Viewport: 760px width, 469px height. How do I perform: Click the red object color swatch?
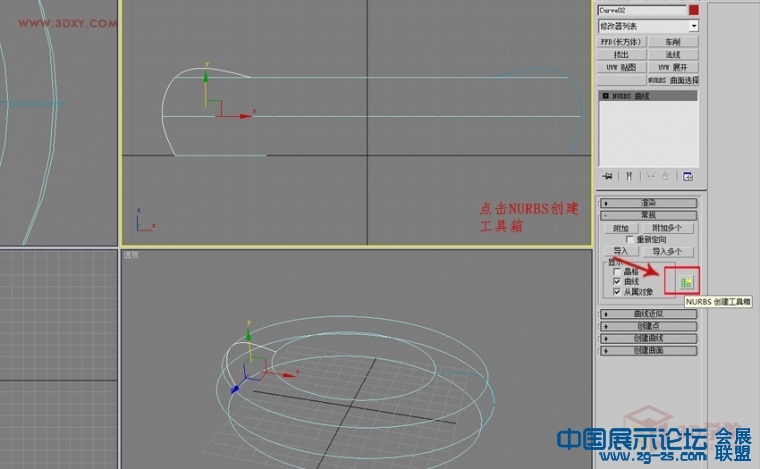pos(694,10)
